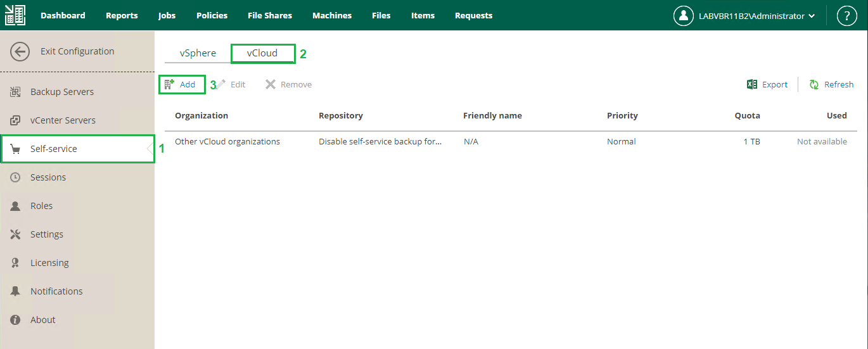Viewport: 868px width, 349px height.
Task: Click the Veeam logo icon
Action: click(15, 15)
